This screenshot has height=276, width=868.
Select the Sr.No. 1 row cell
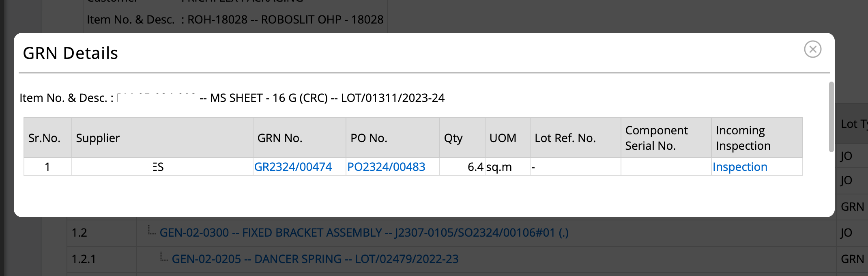point(48,167)
